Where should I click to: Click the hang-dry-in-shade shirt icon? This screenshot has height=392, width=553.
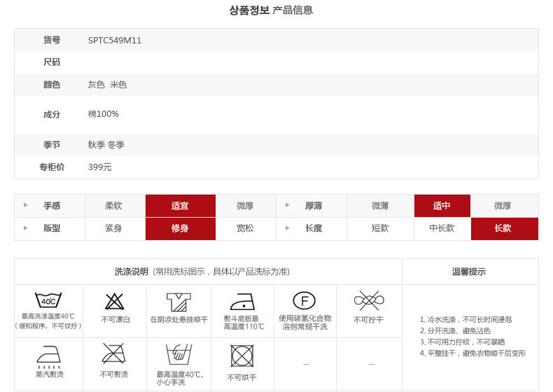point(178,302)
